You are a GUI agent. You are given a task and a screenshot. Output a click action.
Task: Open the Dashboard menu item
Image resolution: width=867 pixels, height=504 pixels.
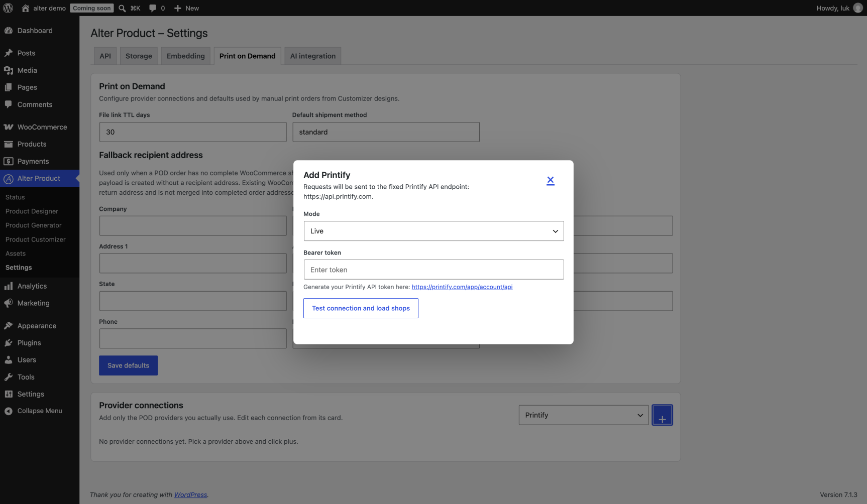click(40, 31)
